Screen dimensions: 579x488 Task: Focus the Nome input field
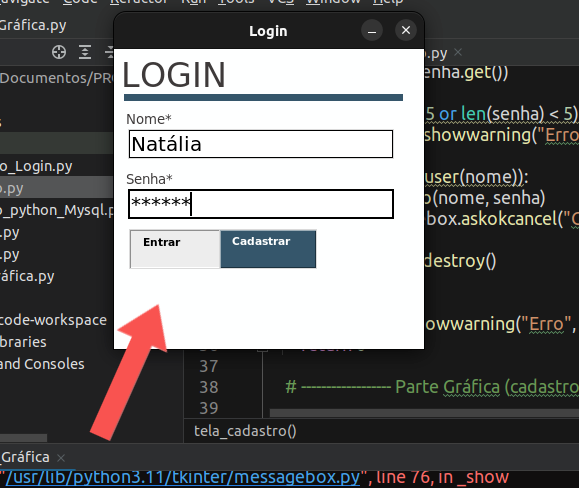click(x=261, y=144)
